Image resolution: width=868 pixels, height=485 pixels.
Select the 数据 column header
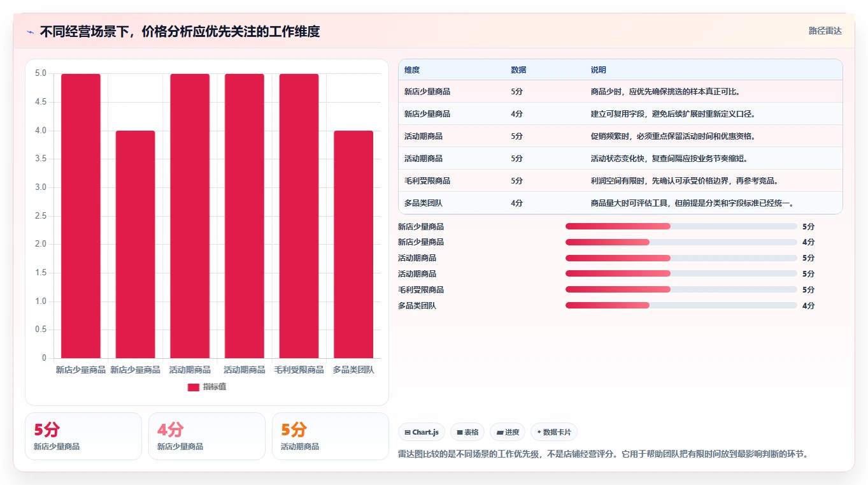pos(518,70)
